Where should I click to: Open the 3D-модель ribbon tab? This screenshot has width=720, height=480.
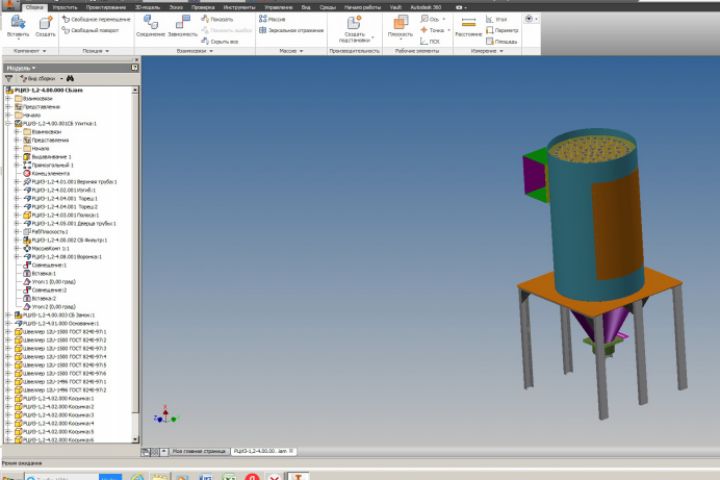[147, 7]
